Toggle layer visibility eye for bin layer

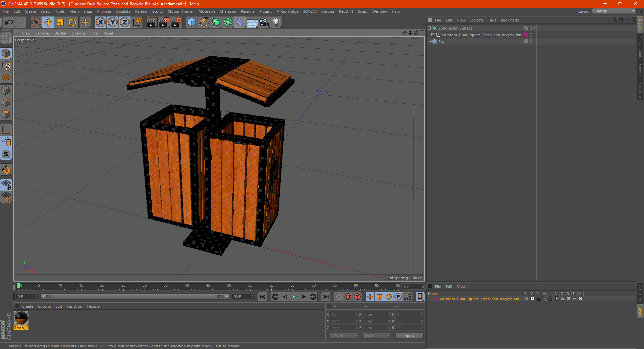click(x=532, y=299)
